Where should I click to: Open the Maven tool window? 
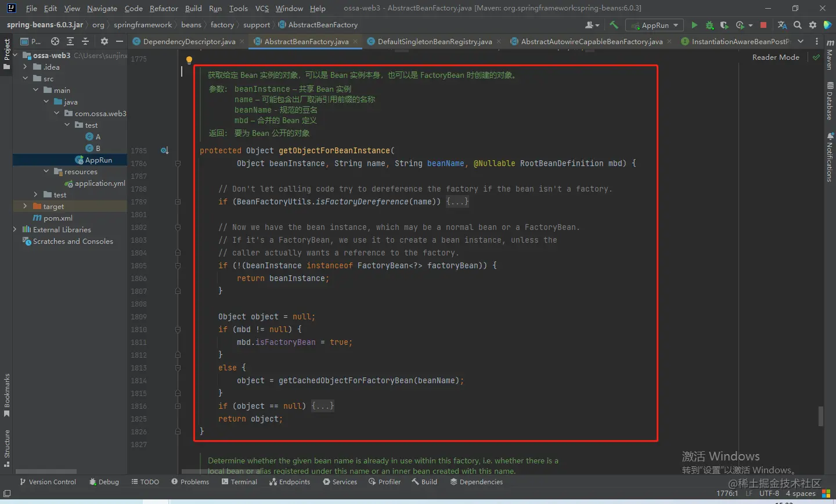(830, 54)
